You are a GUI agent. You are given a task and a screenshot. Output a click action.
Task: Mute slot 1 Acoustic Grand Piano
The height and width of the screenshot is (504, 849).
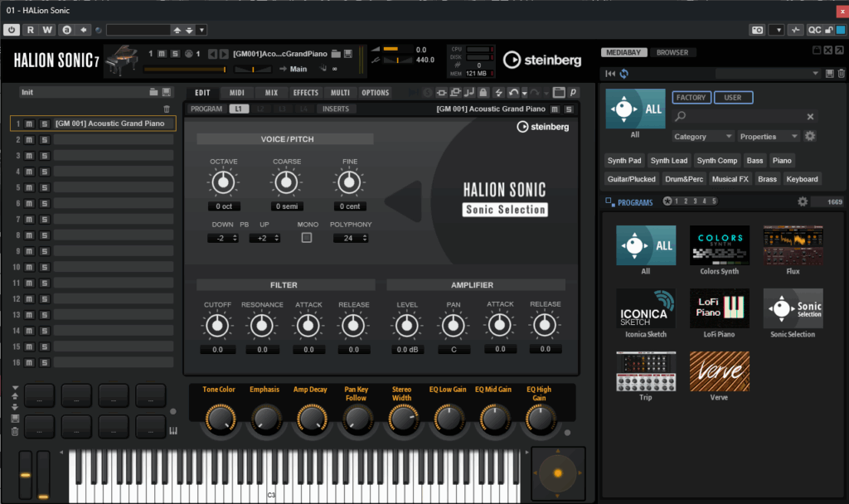tap(29, 124)
